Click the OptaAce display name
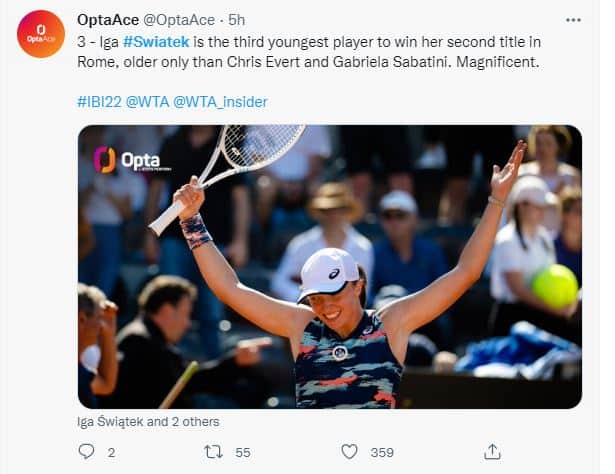Image resolution: width=615 pixels, height=474 pixels. point(108,19)
